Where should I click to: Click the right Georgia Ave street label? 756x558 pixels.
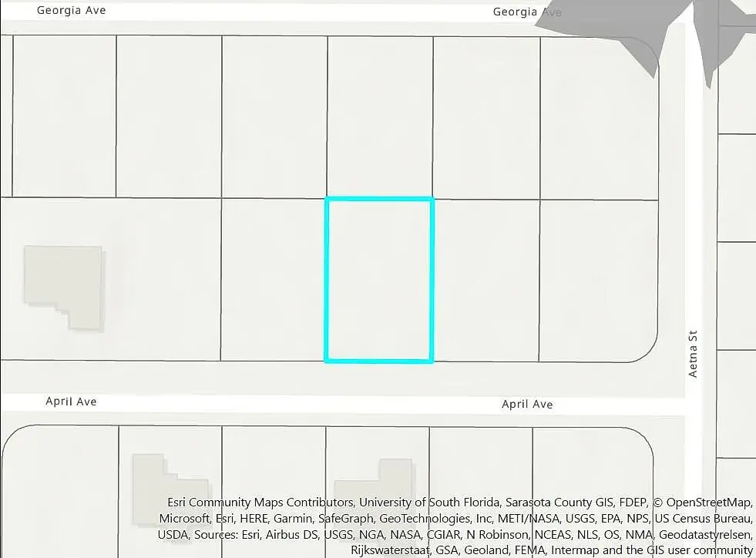[527, 12]
